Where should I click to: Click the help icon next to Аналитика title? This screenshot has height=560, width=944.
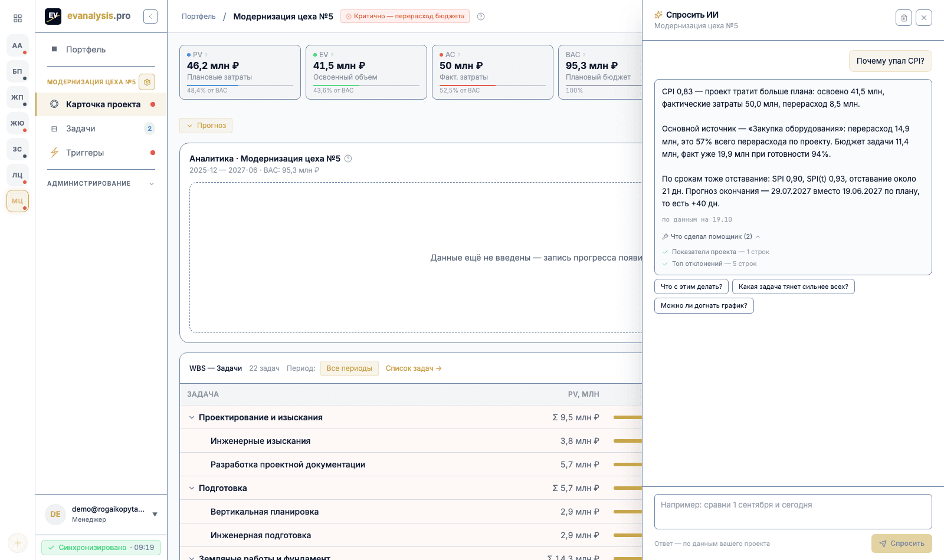[348, 159]
